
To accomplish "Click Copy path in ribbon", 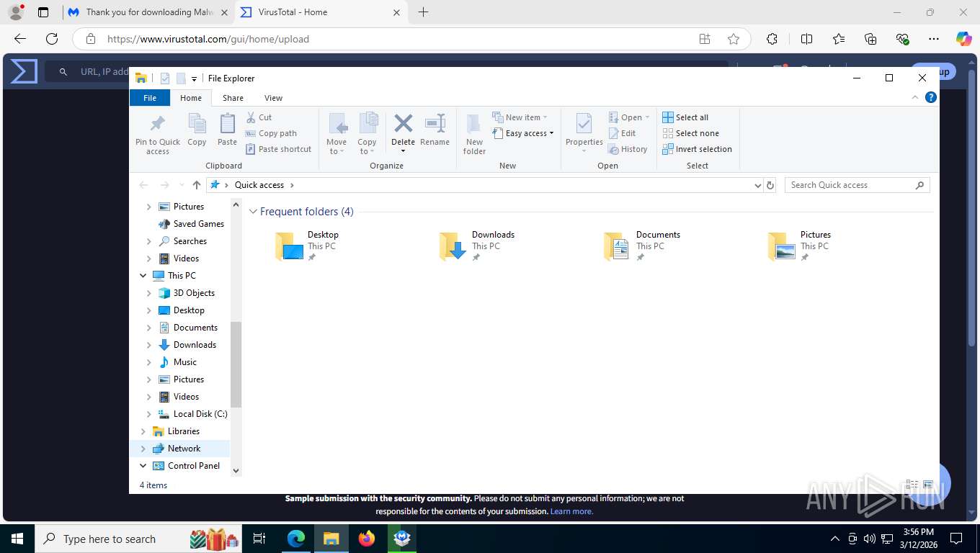I will [x=271, y=133].
